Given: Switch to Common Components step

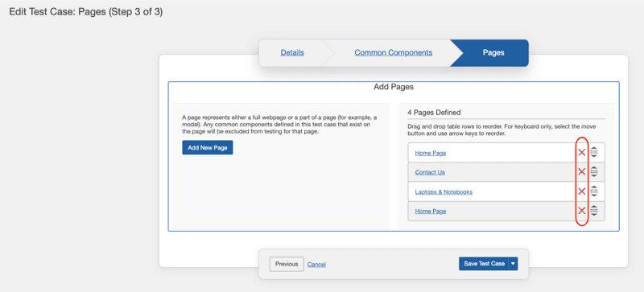Looking at the screenshot, I should (394, 52).
